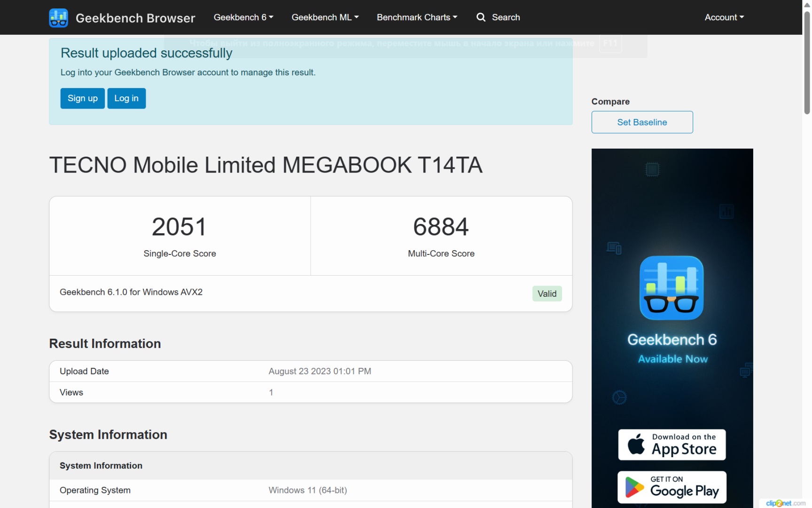Expand the Geekbench 6 dropdown menu
The image size is (812, 508).
click(x=243, y=17)
